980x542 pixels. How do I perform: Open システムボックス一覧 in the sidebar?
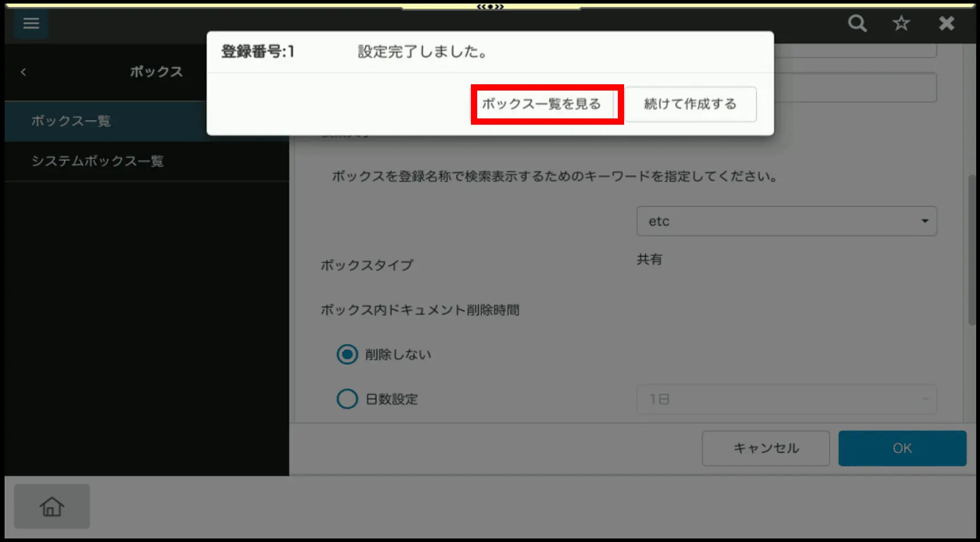coord(97,161)
